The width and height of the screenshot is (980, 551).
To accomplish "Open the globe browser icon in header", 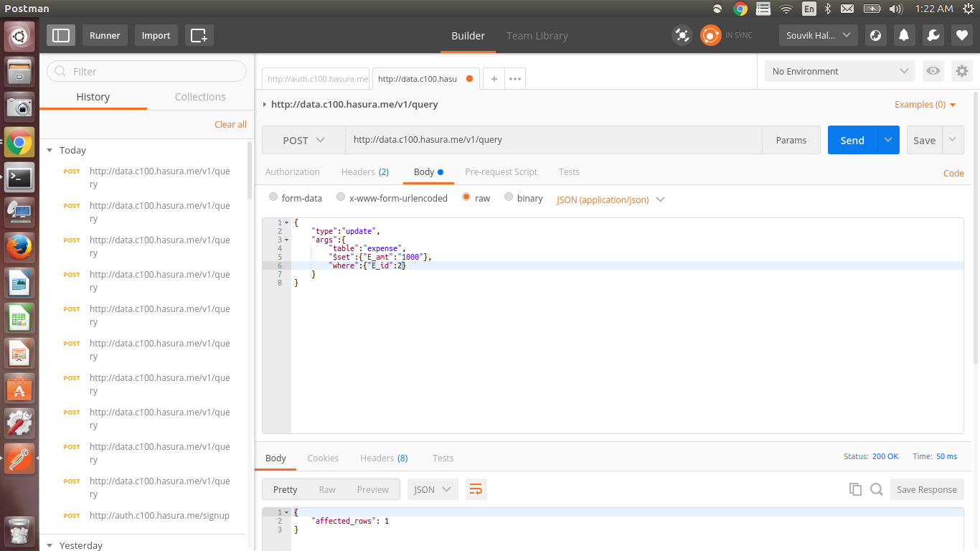I will pos(875,35).
